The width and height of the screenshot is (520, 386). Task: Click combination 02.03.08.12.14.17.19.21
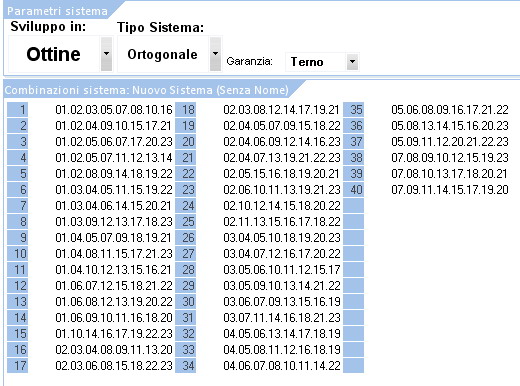[281, 110]
